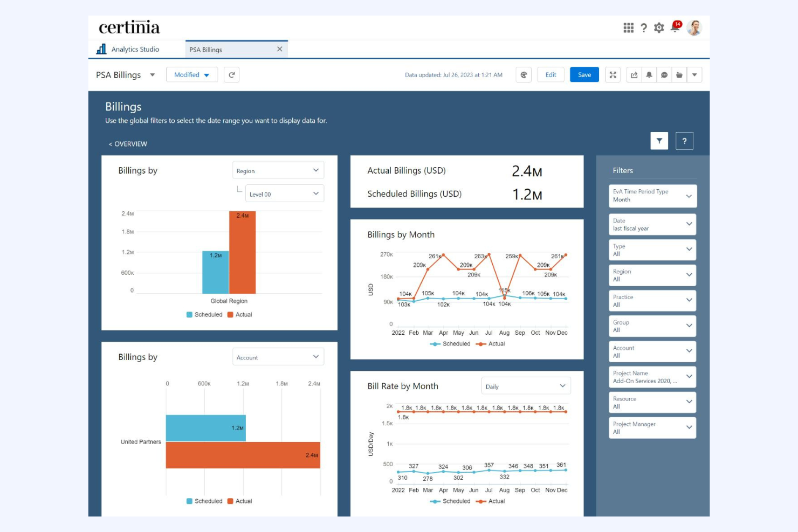Hide the Actual bar via Billings by Region legend

click(242, 314)
